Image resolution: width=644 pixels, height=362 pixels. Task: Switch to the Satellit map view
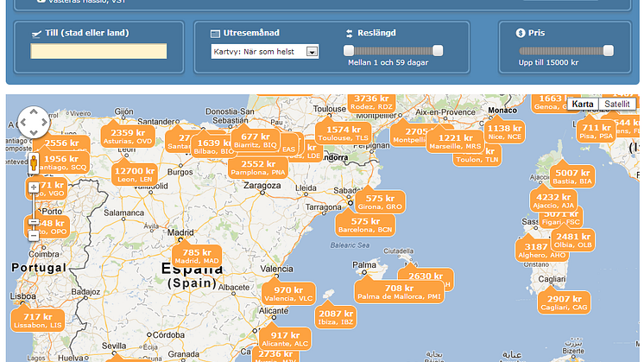pyautogui.click(x=616, y=104)
